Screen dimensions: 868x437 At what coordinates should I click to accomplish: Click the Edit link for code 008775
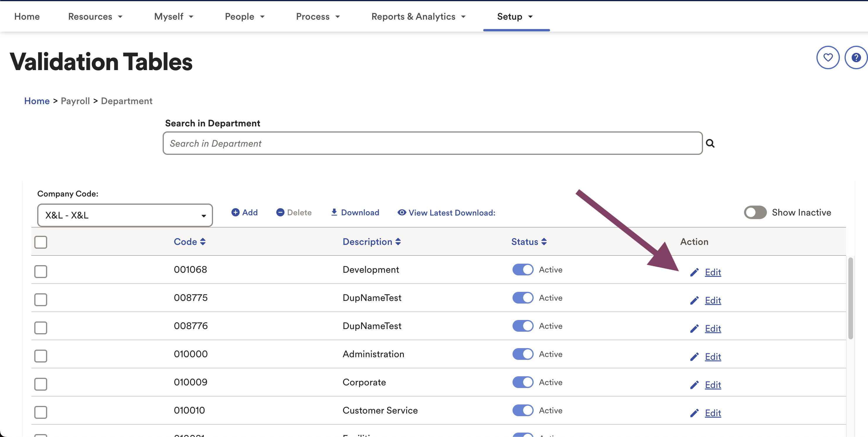click(x=713, y=300)
